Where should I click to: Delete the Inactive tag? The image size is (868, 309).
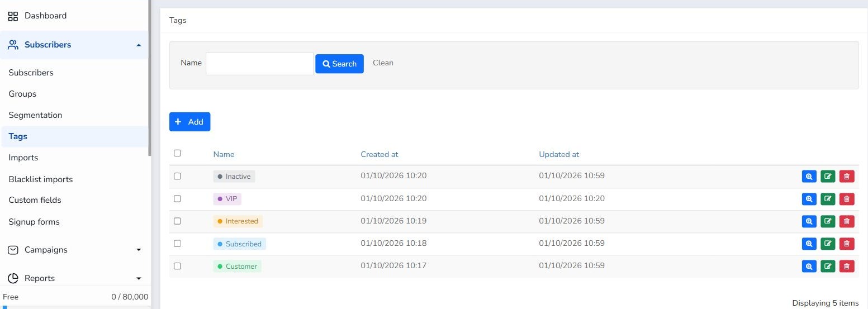pos(847,177)
